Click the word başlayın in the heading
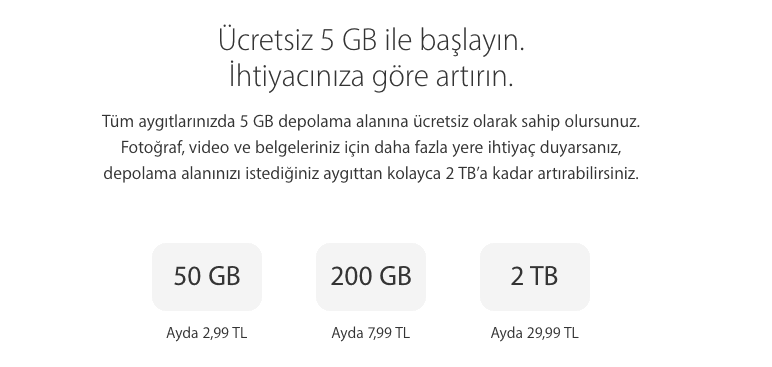The width and height of the screenshot is (772, 367). (x=473, y=41)
